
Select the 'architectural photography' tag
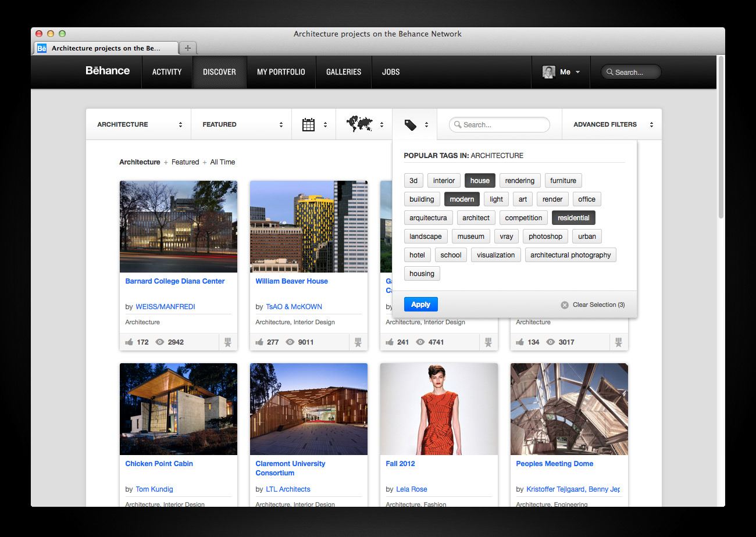click(570, 255)
